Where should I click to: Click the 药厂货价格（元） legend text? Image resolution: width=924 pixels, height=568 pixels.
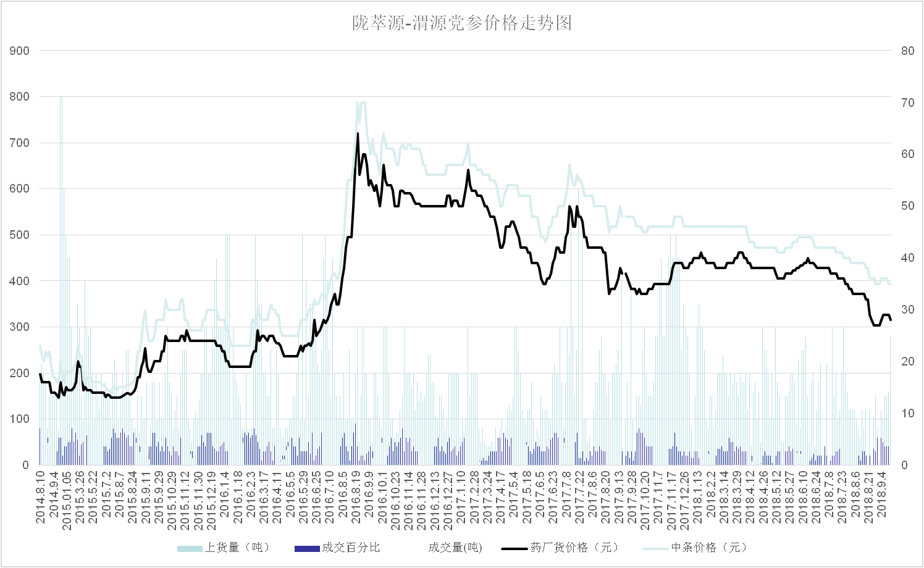point(574,548)
